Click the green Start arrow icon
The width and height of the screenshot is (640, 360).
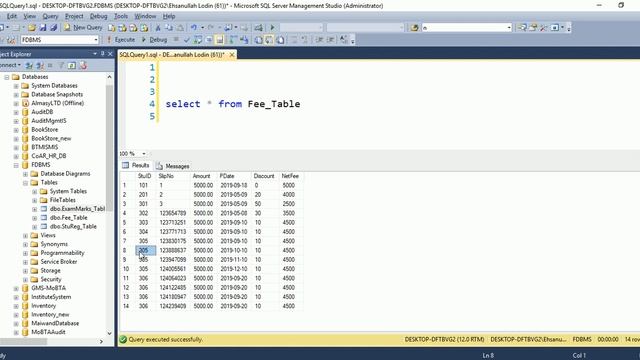click(272, 27)
